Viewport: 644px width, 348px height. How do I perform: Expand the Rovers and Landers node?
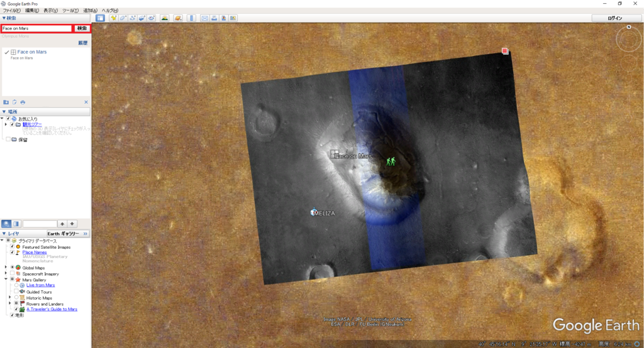point(10,303)
